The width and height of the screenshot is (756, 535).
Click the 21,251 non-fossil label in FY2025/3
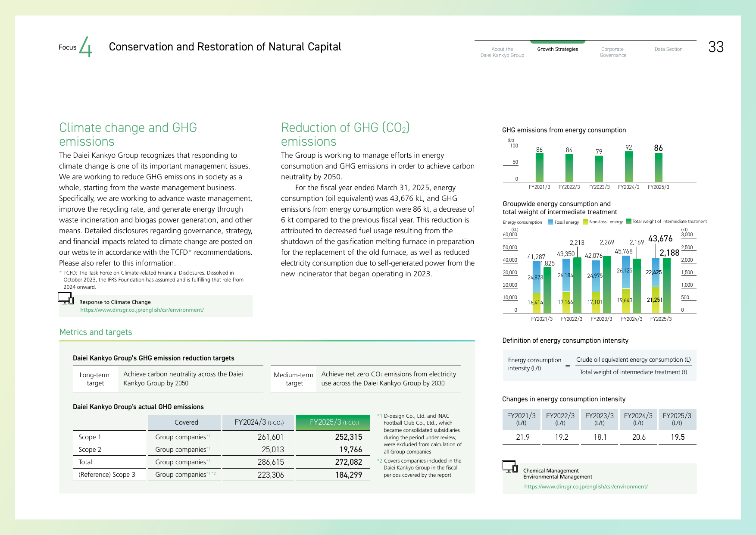point(655,300)
